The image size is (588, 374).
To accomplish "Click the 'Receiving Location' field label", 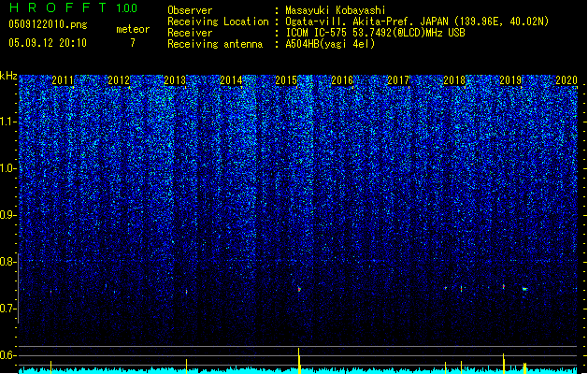I will [x=218, y=22].
